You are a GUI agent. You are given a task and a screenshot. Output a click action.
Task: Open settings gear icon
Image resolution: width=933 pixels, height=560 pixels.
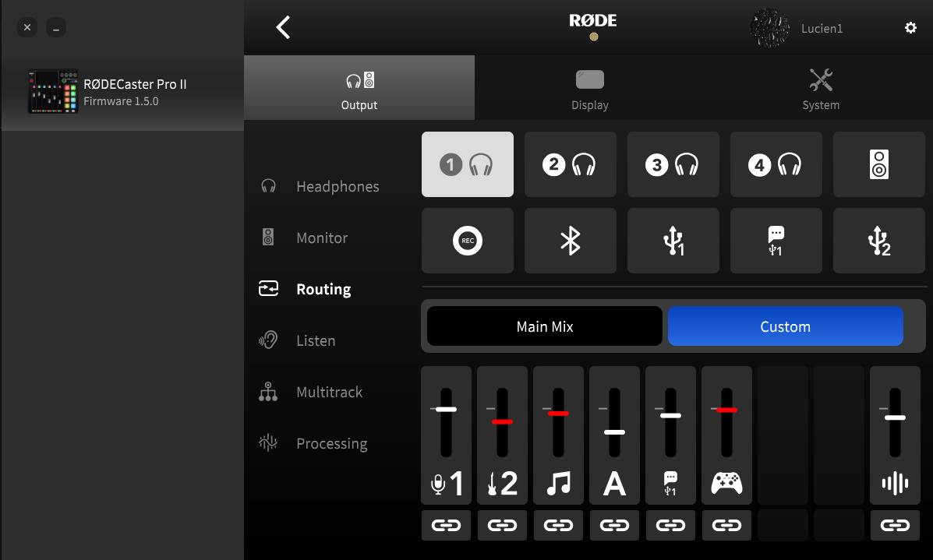[x=910, y=27]
